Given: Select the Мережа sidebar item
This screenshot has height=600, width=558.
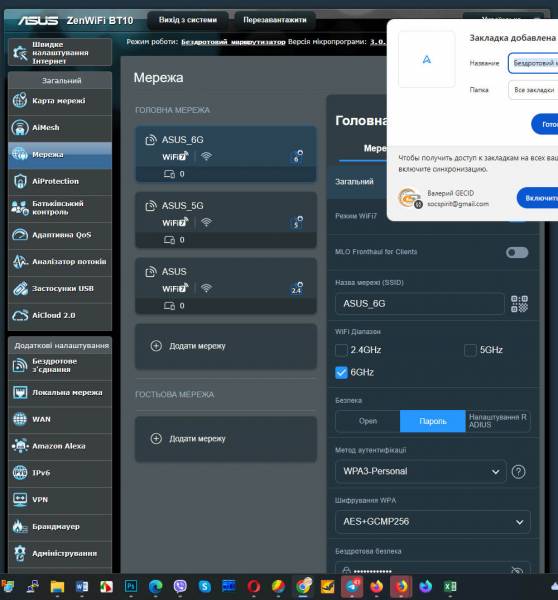Looking at the screenshot, I should point(60,155).
